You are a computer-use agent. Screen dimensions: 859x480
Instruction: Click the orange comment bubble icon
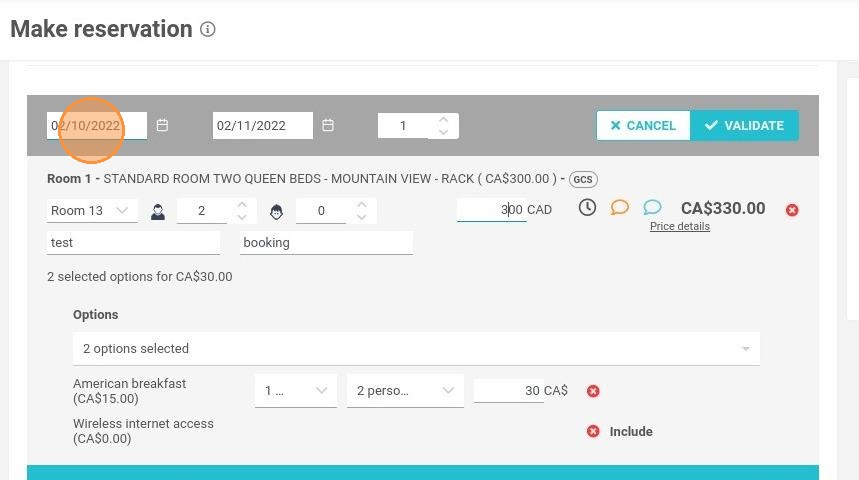point(620,207)
